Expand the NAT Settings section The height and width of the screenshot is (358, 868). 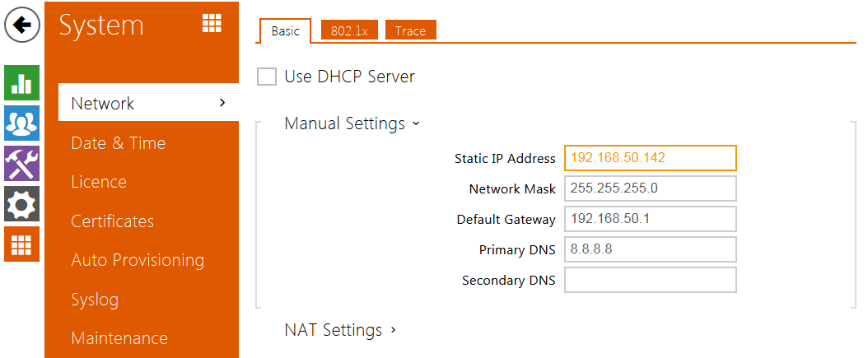tap(340, 330)
